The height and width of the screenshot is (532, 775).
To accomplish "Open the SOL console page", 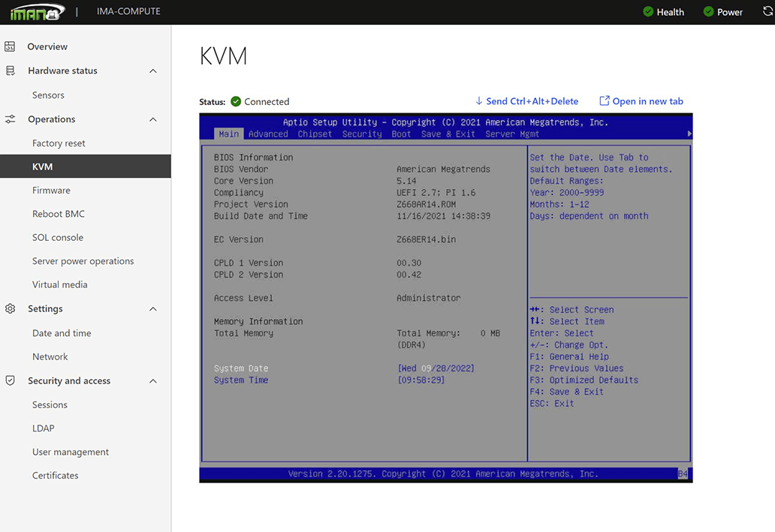I will (x=57, y=238).
